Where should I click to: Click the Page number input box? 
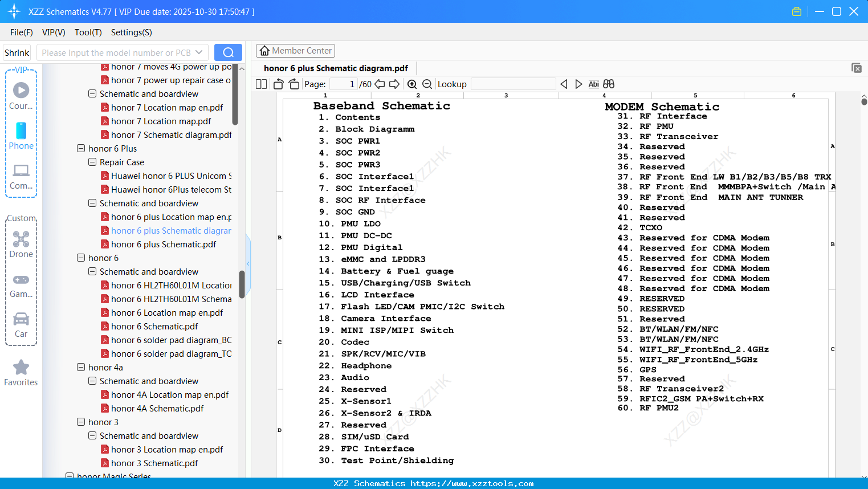tap(344, 84)
